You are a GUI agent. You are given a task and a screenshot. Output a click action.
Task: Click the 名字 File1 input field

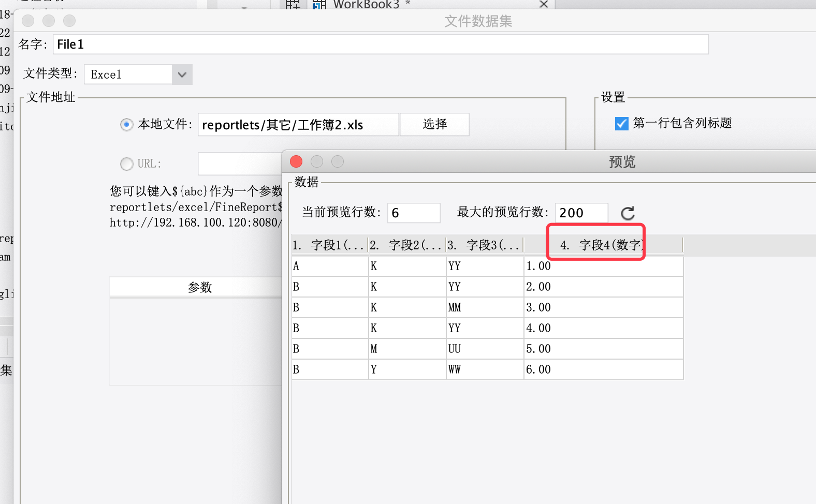click(x=381, y=45)
